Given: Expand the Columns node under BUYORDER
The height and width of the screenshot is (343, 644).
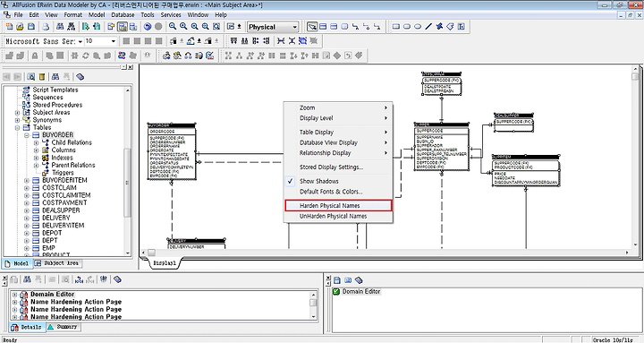Looking at the screenshot, I should click(36, 150).
